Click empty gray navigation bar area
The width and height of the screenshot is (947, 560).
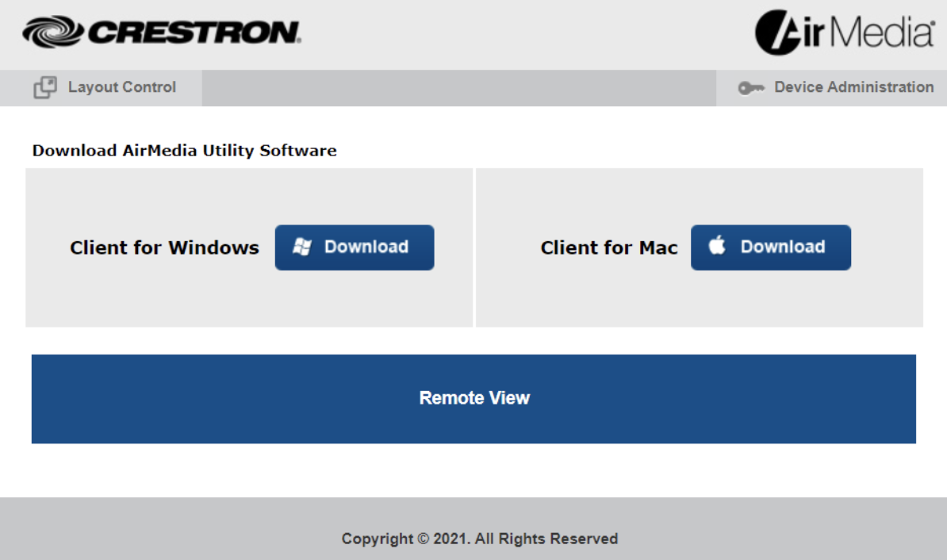click(x=458, y=88)
